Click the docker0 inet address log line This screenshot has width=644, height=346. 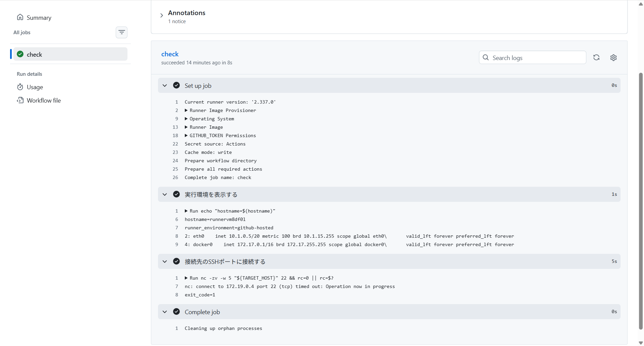tap(349, 244)
